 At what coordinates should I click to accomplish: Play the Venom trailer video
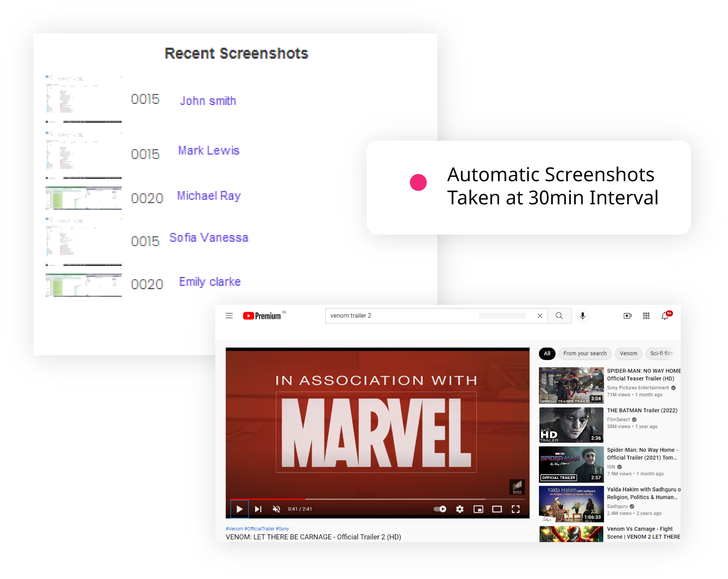pyautogui.click(x=239, y=509)
